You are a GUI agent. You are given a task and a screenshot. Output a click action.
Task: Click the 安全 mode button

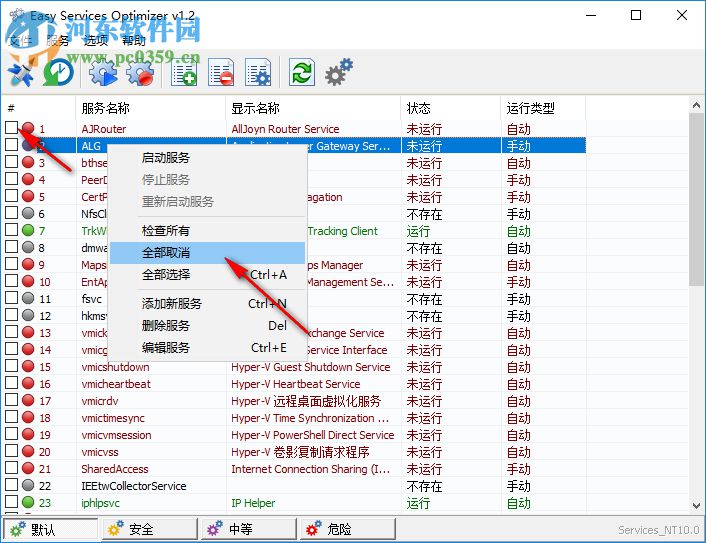point(149,529)
